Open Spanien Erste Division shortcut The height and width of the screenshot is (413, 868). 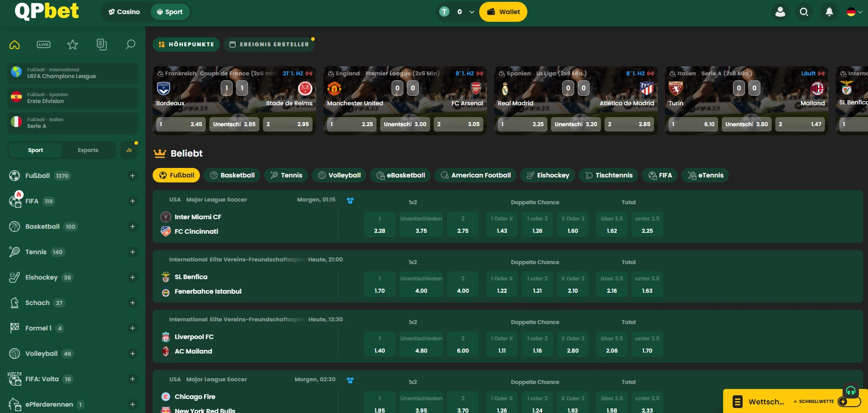pyautogui.click(x=73, y=98)
